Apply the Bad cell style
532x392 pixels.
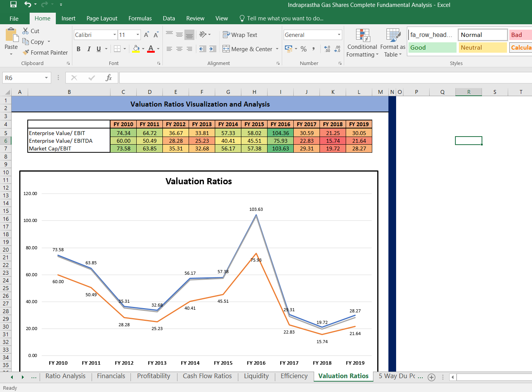[520, 35]
